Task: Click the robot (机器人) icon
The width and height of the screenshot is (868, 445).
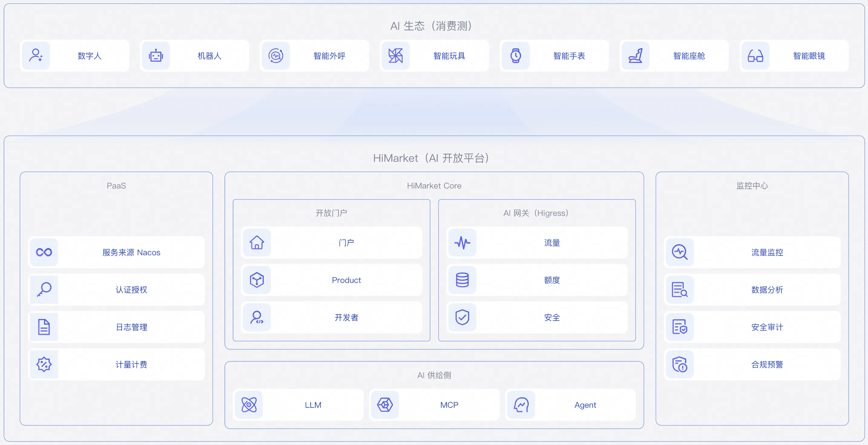Action: 156,56
